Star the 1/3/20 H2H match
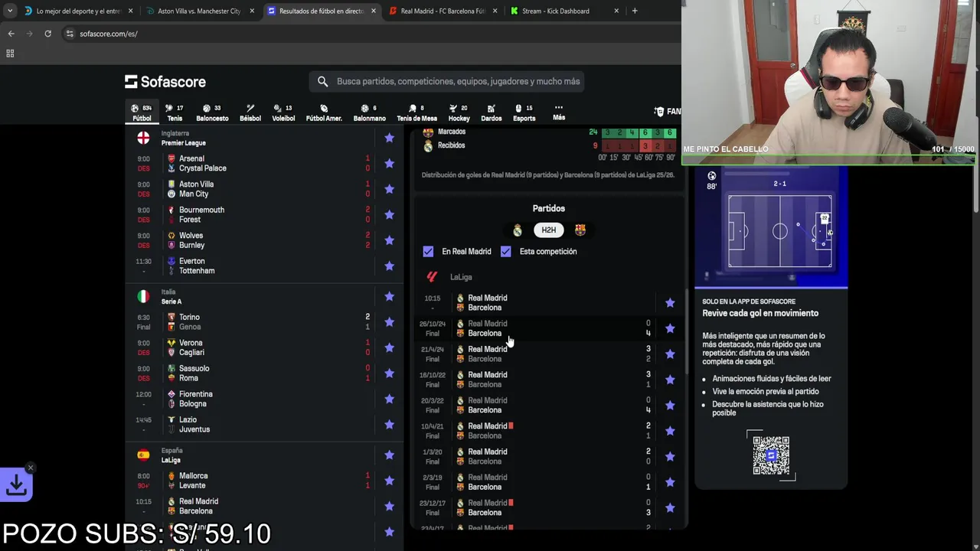 pos(670,456)
